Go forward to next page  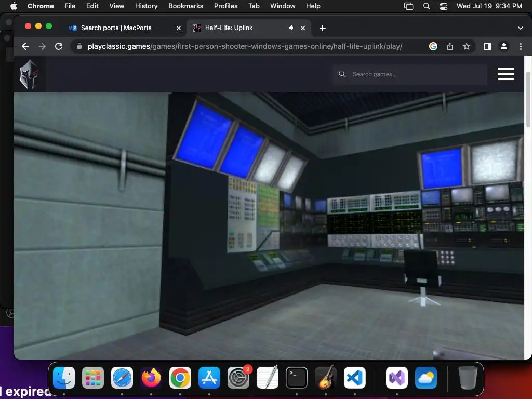[x=42, y=46]
